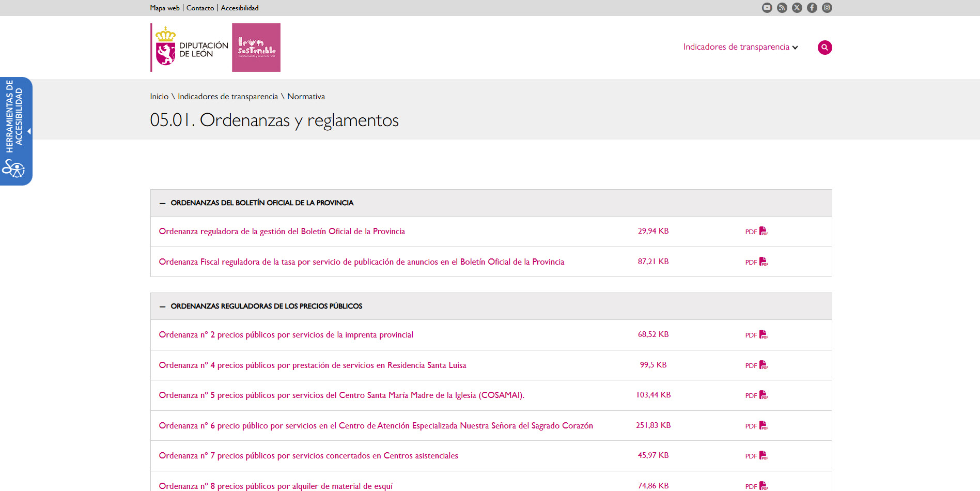Open the RSS feed icon
The image size is (980, 491).
[782, 8]
